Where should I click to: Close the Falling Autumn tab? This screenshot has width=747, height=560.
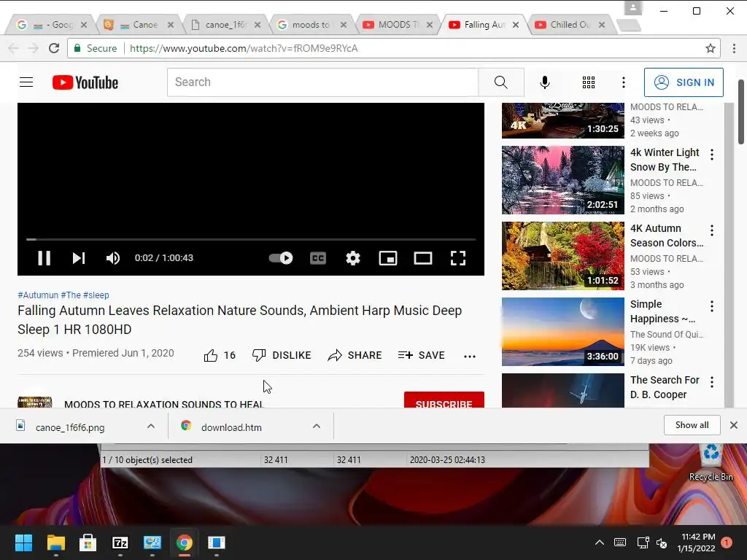click(516, 25)
